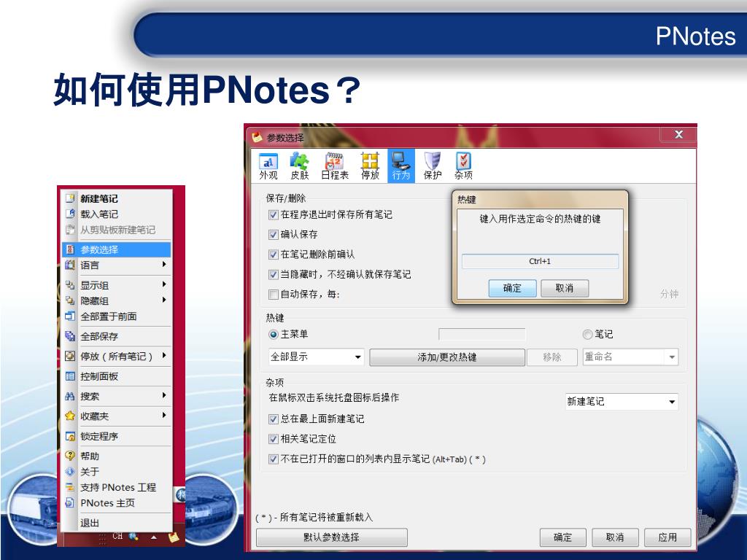This screenshot has height=560, width=747.
Task: Close the 参数选择 window
Action: (x=678, y=135)
